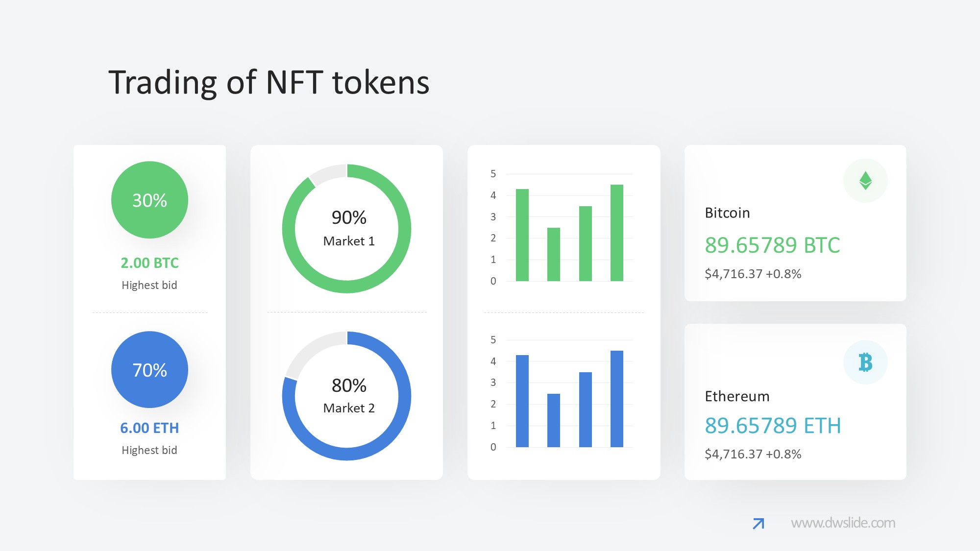Screen dimensions: 980x551
Task: Click the 6.00 ETH highest bid value
Action: click(x=149, y=428)
